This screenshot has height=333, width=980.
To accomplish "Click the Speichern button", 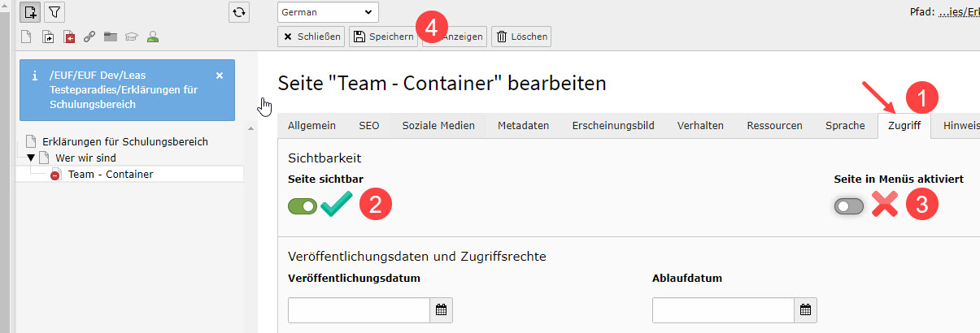I will (x=383, y=37).
